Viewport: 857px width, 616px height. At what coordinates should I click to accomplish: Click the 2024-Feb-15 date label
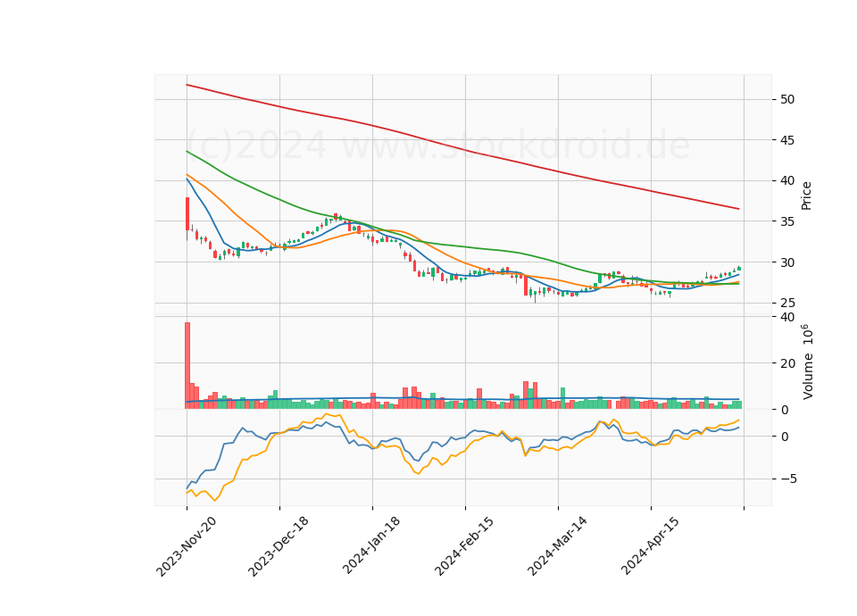click(464, 546)
